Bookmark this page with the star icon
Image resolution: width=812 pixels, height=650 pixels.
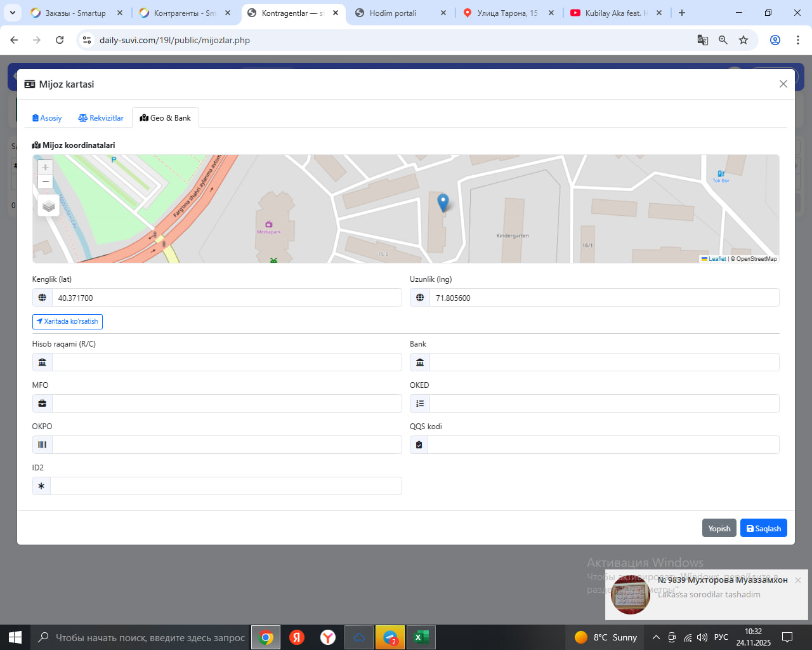tap(743, 40)
